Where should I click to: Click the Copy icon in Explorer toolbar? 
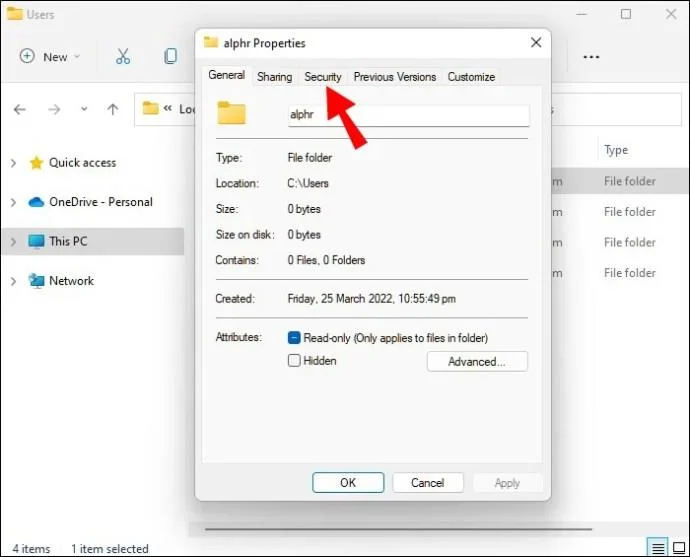[x=170, y=56]
